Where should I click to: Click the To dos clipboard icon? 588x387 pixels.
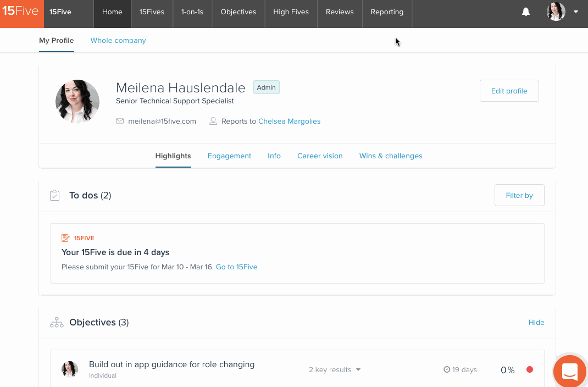[55, 195]
